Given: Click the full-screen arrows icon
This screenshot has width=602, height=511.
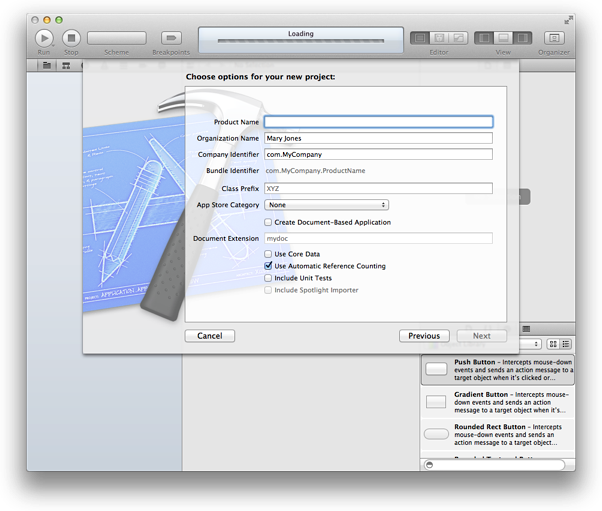Looking at the screenshot, I should click(x=568, y=20).
